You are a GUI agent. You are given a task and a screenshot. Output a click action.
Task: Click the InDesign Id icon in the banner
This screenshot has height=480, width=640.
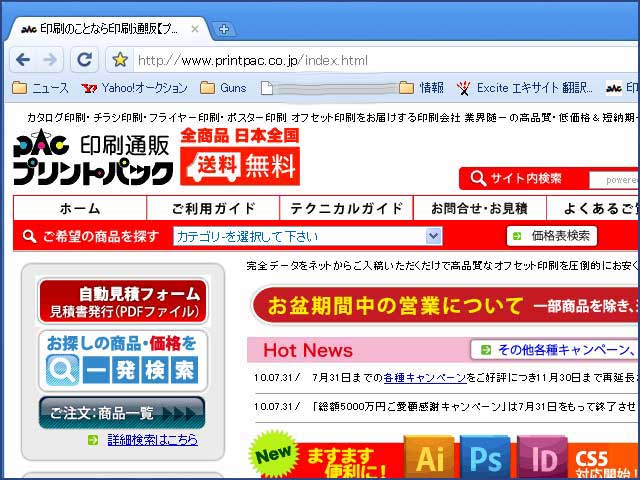(x=543, y=458)
